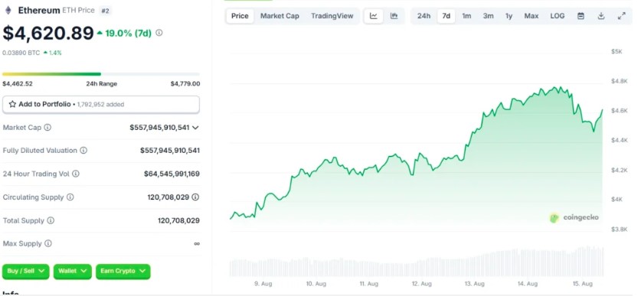Click the info icon beside Market Cap
This screenshot has height=296, width=644.
click(47, 128)
